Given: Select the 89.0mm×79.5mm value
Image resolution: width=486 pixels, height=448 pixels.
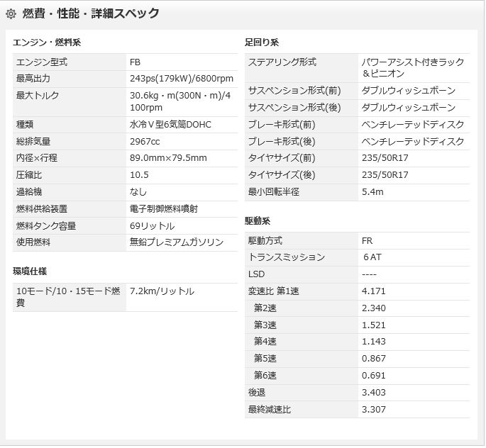Looking at the screenshot, I should pos(168,158).
